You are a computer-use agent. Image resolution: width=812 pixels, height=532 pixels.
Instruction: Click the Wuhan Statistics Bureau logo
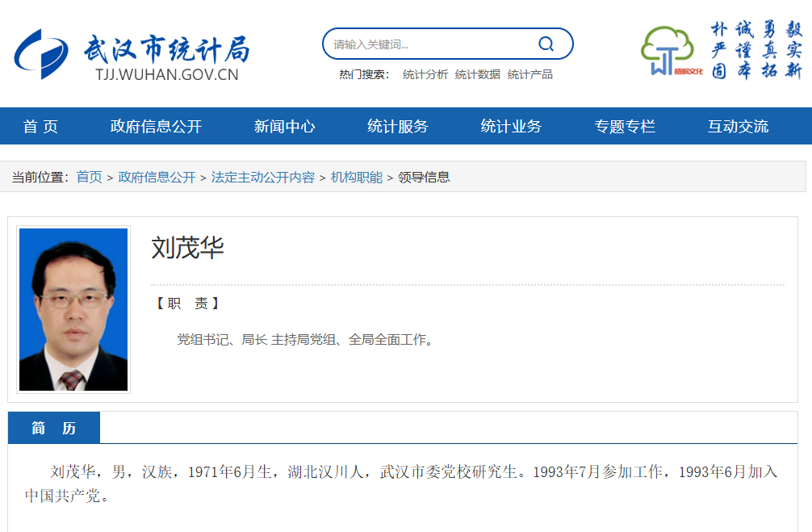tap(129, 51)
